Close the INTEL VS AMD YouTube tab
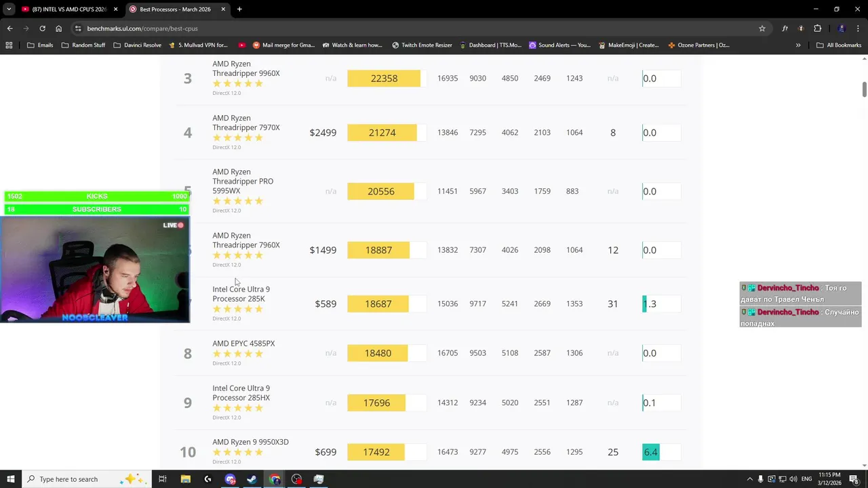868x488 pixels. pos(115,9)
